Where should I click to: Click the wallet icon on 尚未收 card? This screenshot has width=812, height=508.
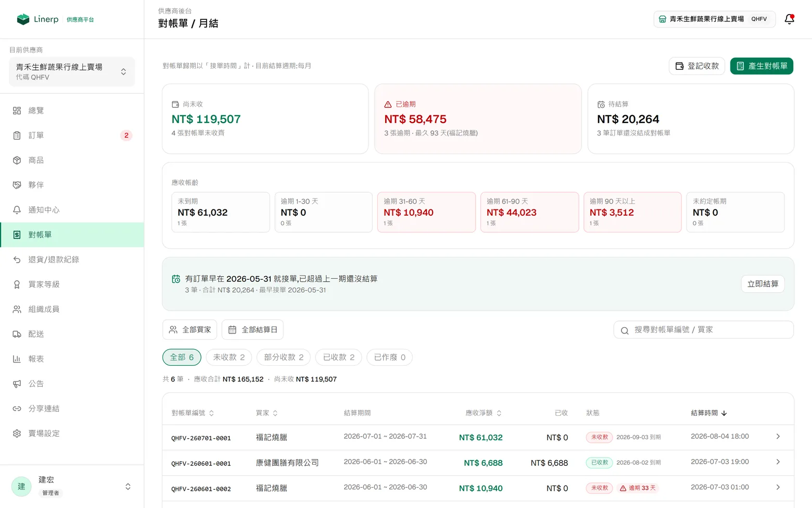(x=175, y=104)
